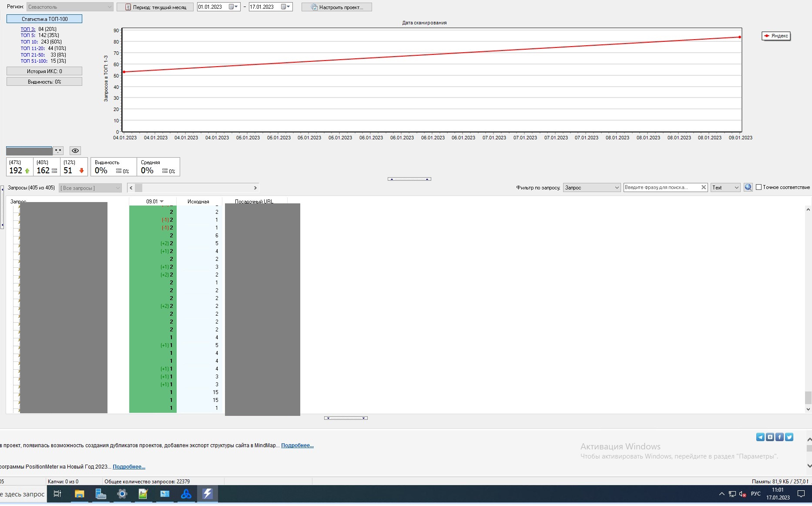Click the unchanged 162 stat box
This screenshot has width=812, height=506.
(x=47, y=167)
